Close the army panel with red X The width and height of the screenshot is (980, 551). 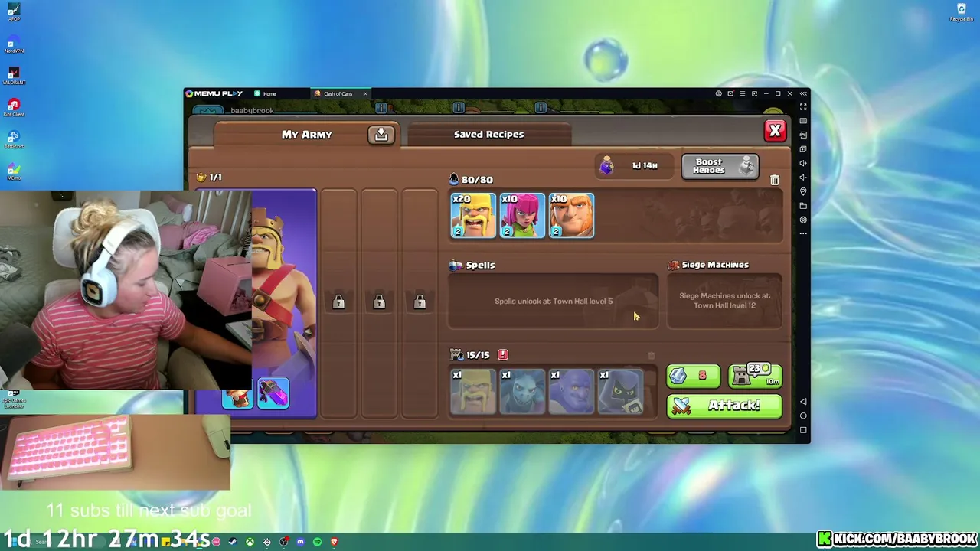coord(775,131)
